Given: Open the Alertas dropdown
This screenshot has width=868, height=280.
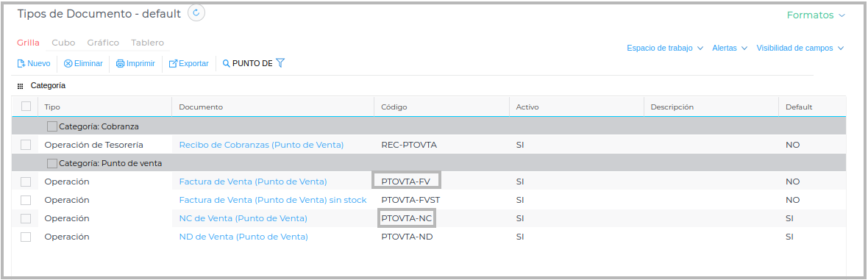Looking at the screenshot, I should [x=730, y=49].
